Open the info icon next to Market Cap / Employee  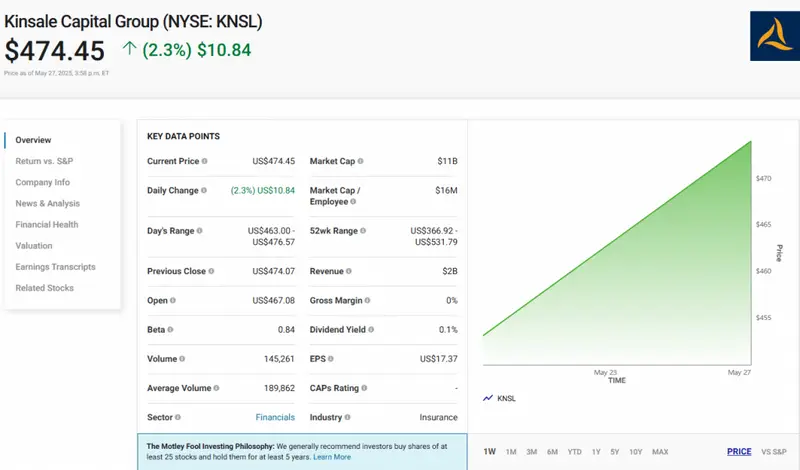pyautogui.click(x=353, y=202)
